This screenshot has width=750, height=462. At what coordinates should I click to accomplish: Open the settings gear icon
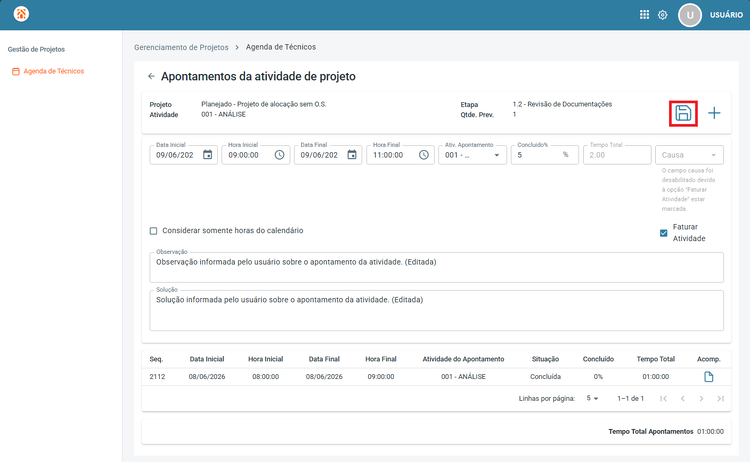pos(662,15)
